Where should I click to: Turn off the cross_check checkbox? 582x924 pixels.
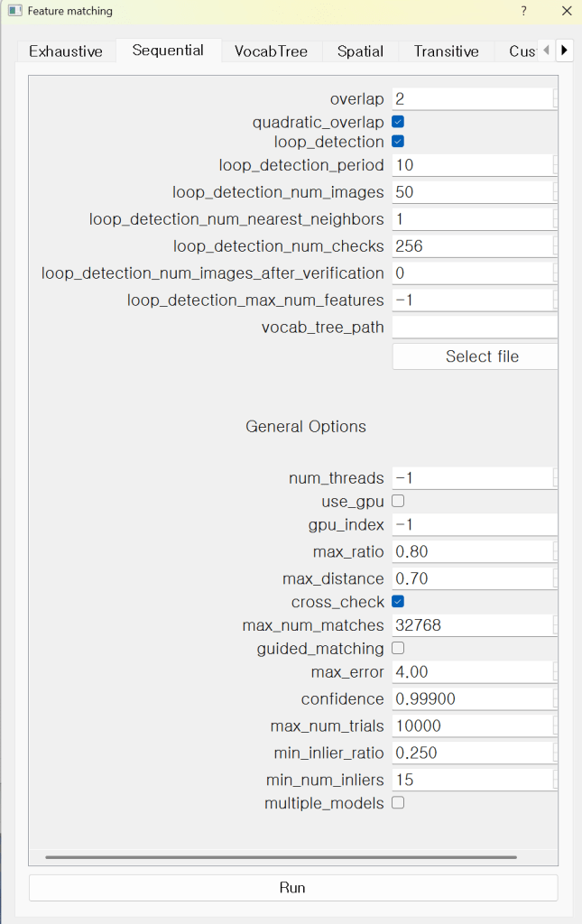click(398, 602)
